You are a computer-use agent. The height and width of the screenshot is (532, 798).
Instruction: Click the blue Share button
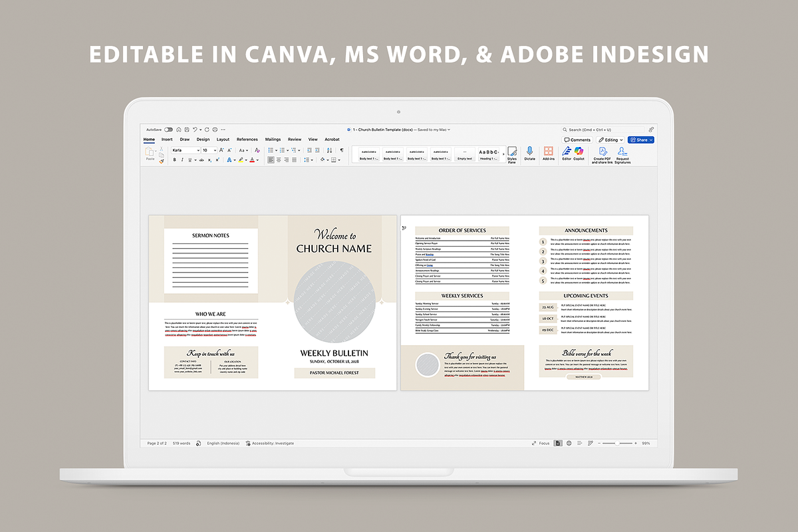[641, 140]
